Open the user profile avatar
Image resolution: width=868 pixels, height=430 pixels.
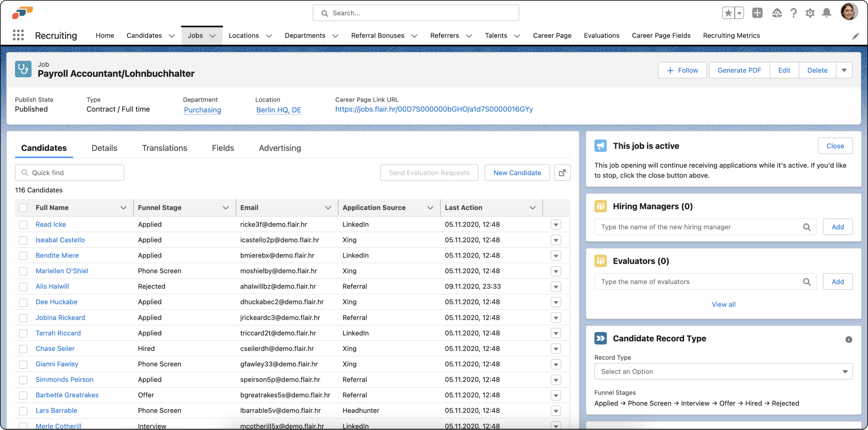click(850, 12)
